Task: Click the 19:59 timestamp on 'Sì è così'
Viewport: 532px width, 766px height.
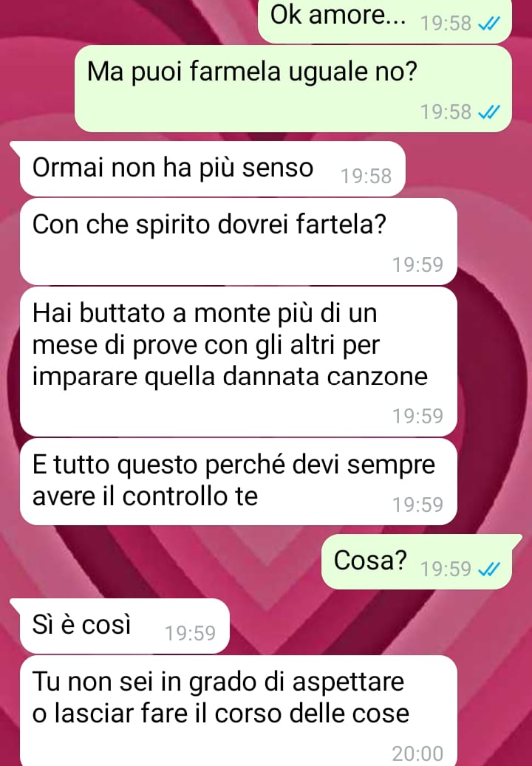Action: point(190,634)
